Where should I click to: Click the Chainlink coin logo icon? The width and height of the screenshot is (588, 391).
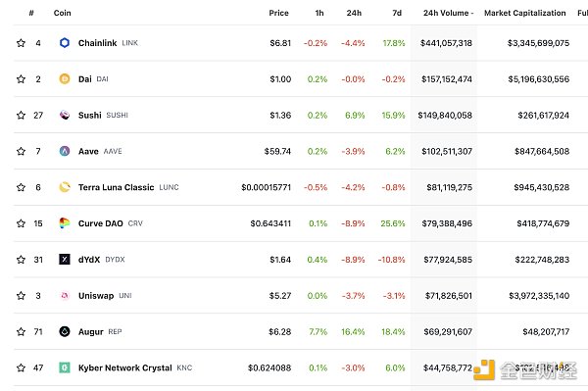click(65, 43)
